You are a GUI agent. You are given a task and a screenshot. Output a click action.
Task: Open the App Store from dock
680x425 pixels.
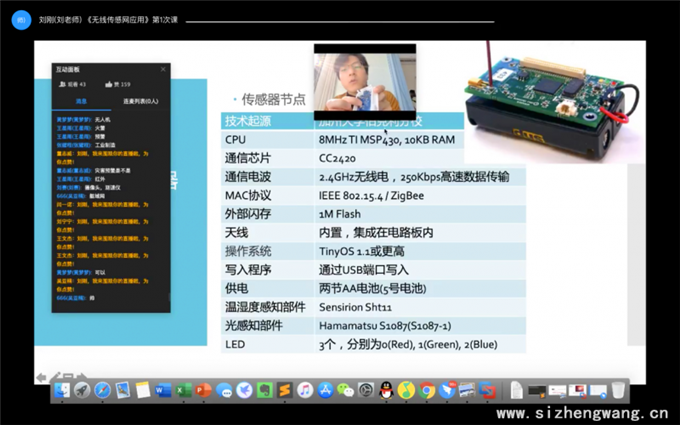(325, 390)
